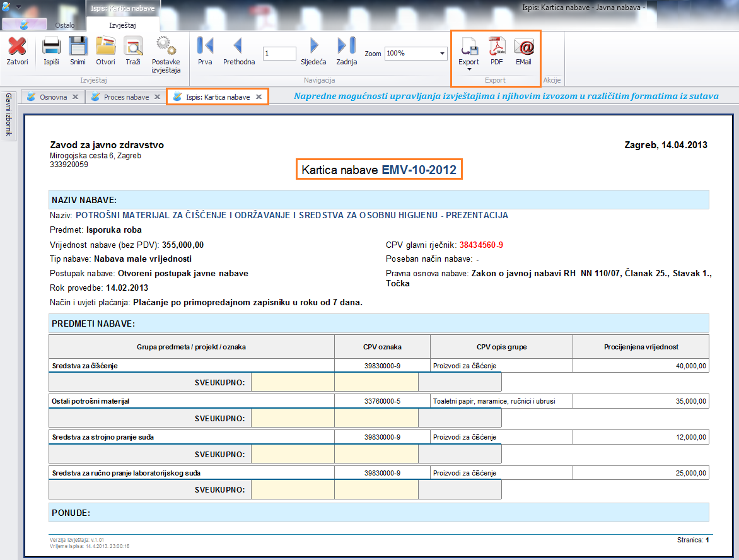This screenshot has height=560, width=739.
Task: Expand the Export dropdown arrow
Action: click(469, 70)
